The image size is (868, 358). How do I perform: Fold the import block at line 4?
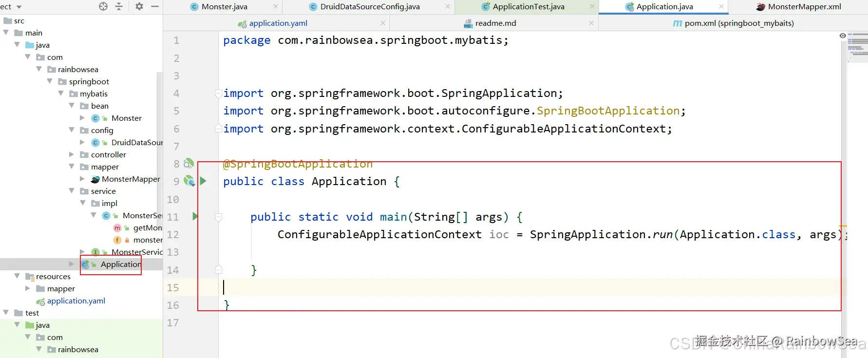(219, 93)
